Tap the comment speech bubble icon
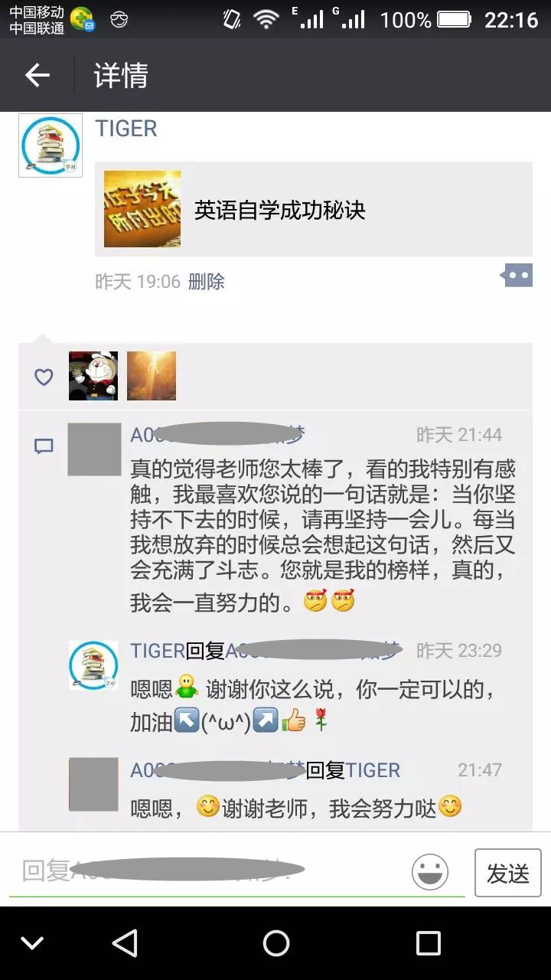The height and width of the screenshot is (980, 551). (x=44, y=446)
